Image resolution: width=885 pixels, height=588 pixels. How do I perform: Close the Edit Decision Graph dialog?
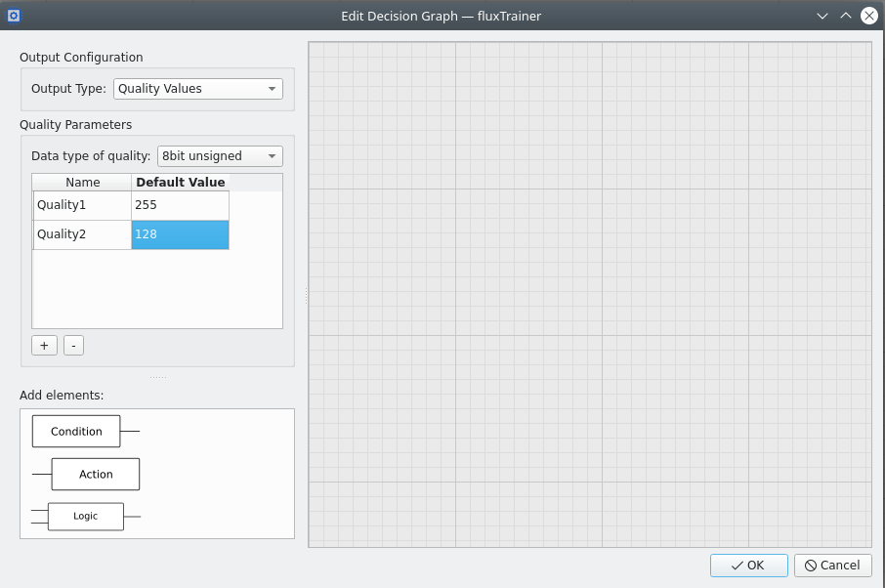(x=869, y=16)
